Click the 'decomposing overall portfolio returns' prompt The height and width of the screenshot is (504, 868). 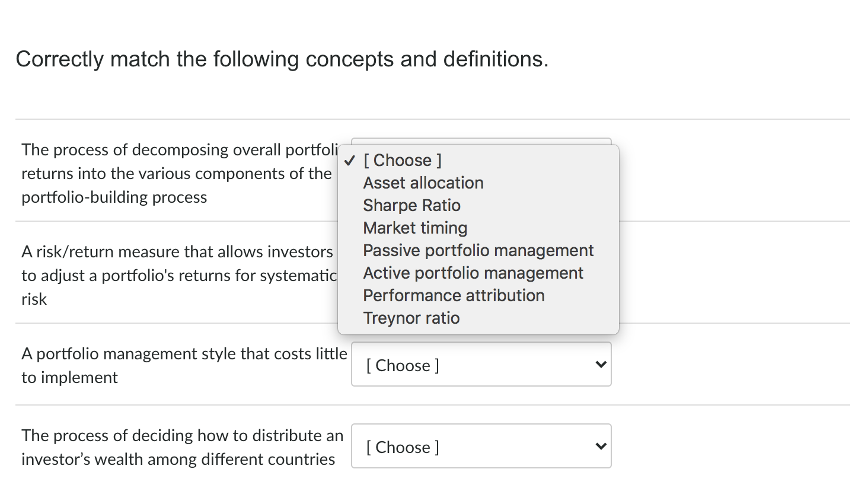click(x=178, y=150)
